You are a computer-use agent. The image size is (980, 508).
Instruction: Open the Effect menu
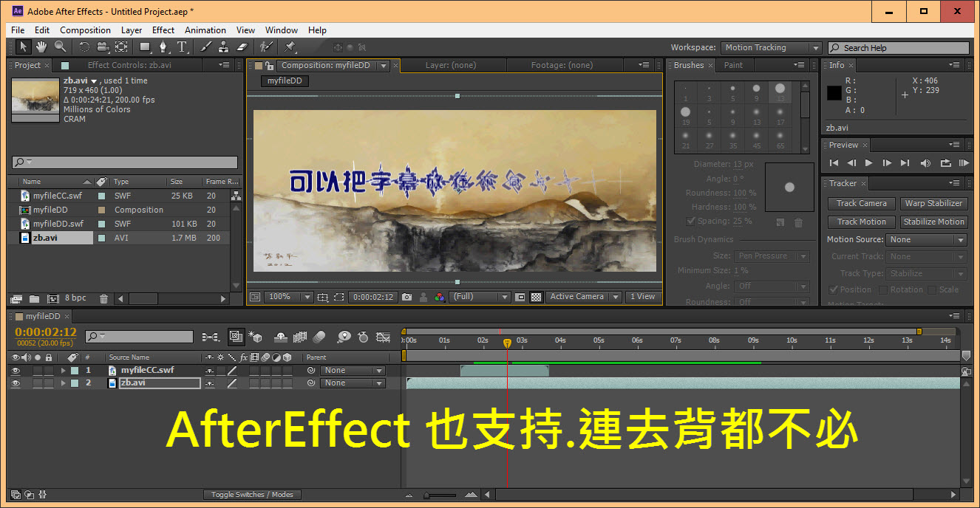click(x=163, y=30)
